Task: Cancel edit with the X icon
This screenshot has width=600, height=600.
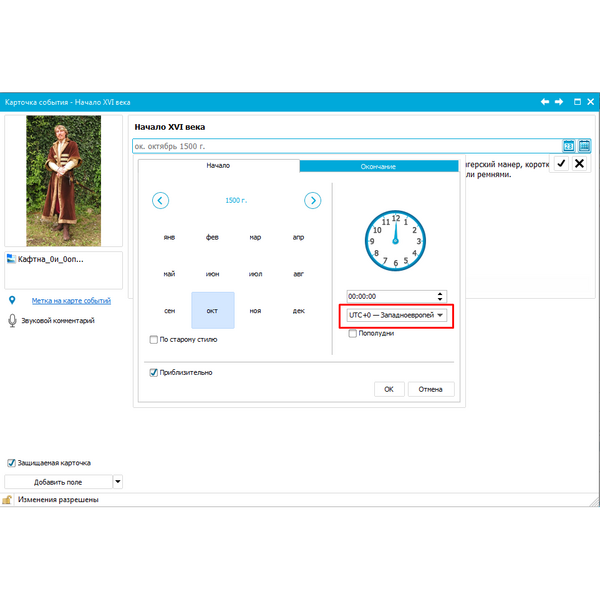Action: click(x=579, y=164)
